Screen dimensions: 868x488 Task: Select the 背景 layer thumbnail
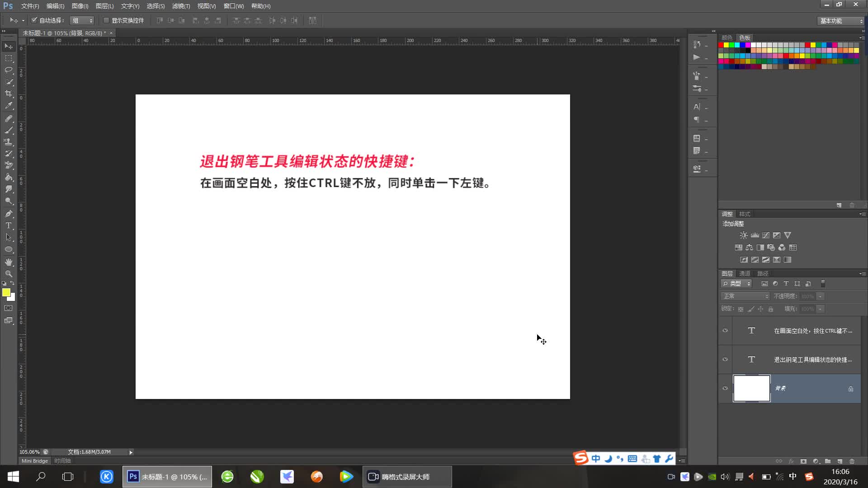tap(751, 389)
